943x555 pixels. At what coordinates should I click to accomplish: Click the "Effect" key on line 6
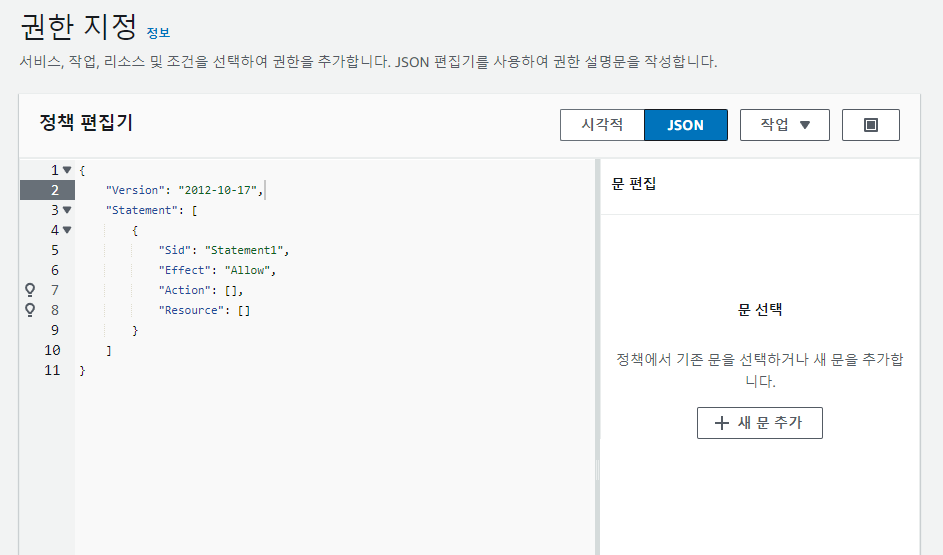point(185,270)
